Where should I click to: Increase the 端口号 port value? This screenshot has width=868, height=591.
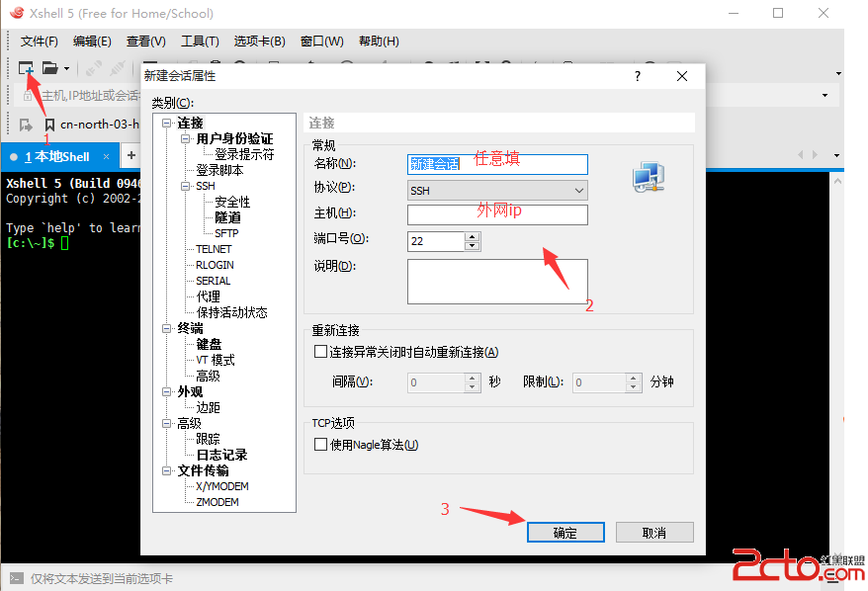pos(473,237)
